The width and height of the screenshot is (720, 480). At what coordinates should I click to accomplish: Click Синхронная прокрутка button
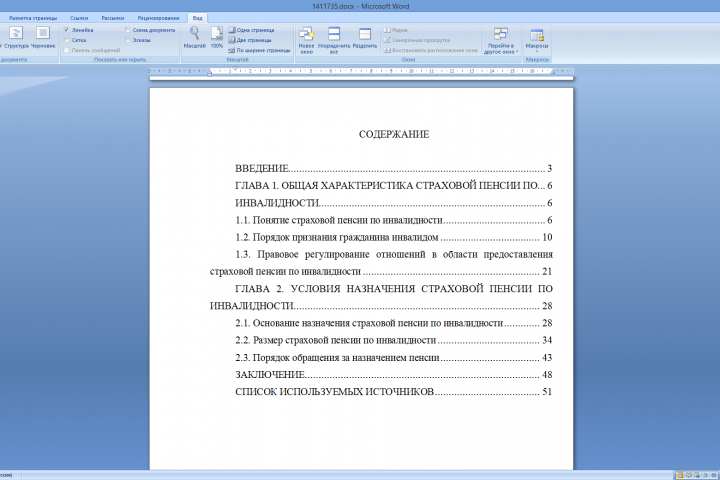pyautogui.click(x=416, y=40)
